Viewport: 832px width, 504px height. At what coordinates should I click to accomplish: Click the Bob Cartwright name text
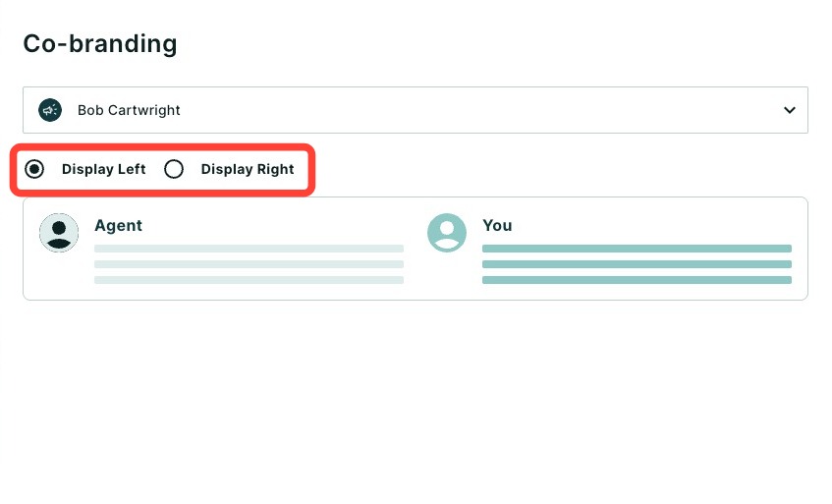[x=129, y=110]
